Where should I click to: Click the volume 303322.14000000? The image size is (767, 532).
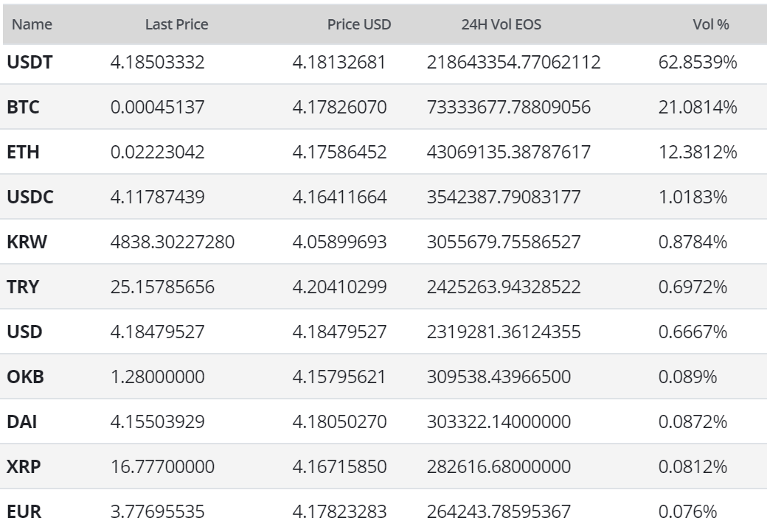pos(499,422)
